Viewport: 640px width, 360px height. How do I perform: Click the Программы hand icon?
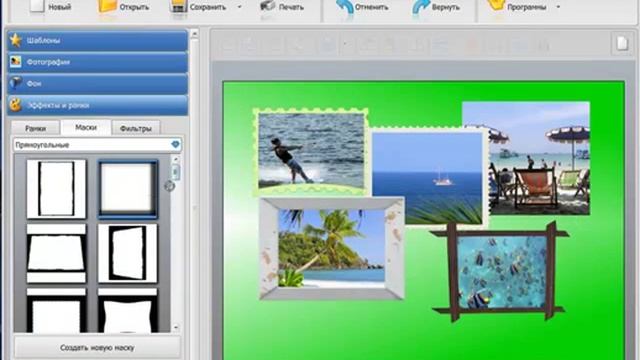[496, 5]
